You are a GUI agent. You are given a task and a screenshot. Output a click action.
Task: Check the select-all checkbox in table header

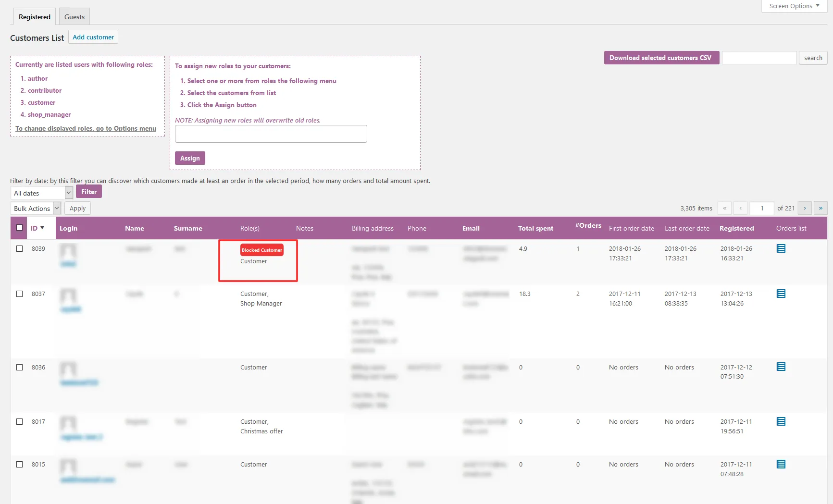18,228
